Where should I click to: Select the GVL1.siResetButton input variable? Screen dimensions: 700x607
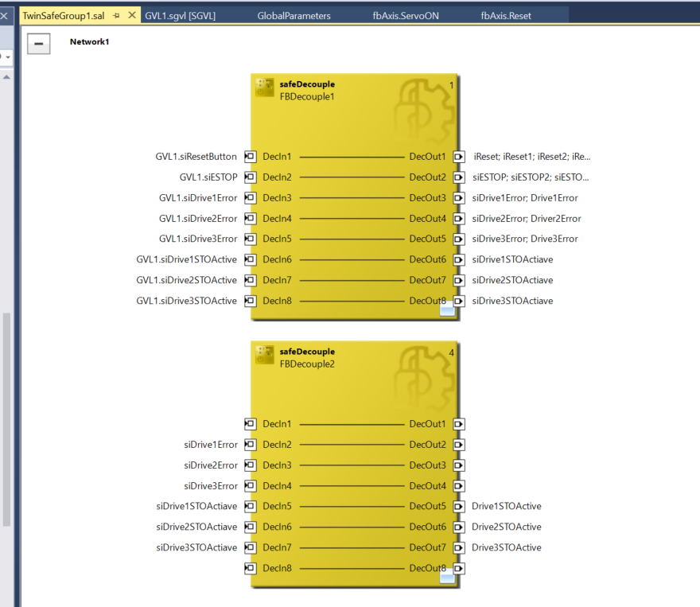tap(196, 157)
